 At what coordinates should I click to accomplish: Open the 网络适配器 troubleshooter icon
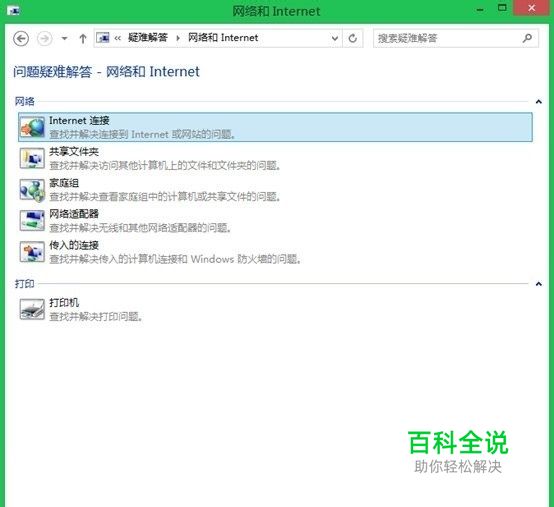click(x=33, y=221)
